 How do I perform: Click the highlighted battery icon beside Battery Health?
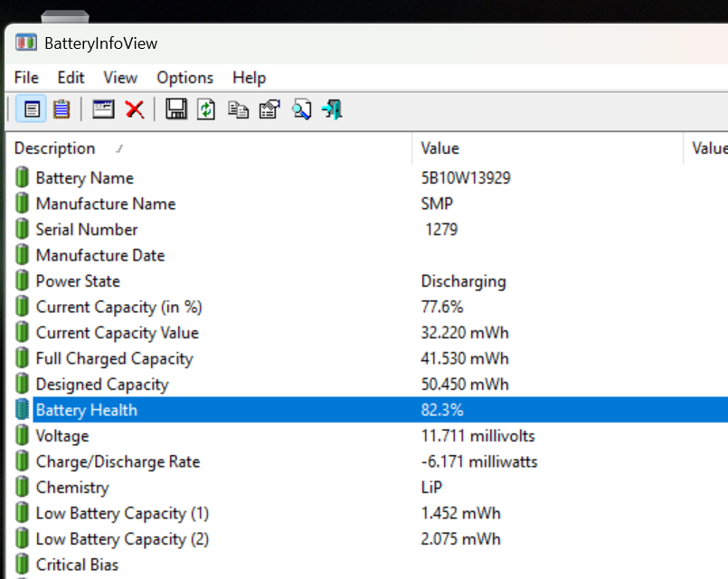(22, 410)
